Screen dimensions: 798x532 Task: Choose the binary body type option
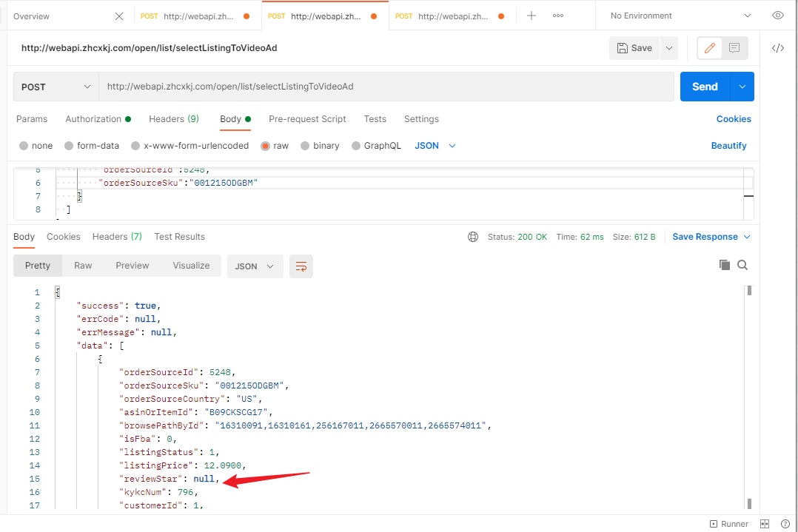(x=320, y=146)
